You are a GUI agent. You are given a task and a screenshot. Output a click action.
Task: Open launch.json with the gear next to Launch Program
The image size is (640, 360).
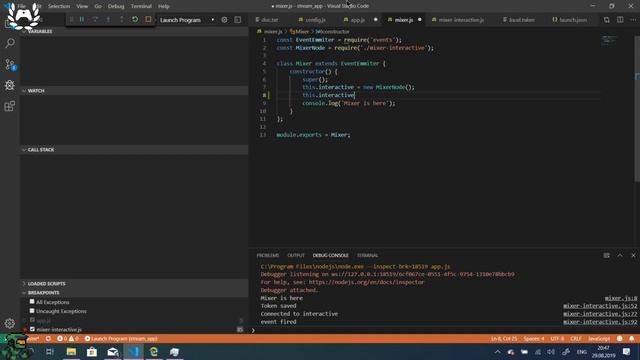pyautogui.click(x=224, y=20)
